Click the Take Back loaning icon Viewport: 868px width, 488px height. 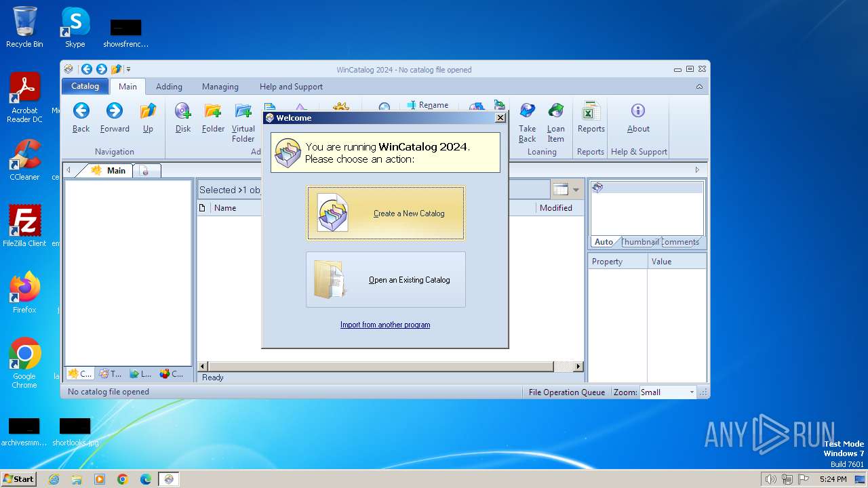[528, 122]
